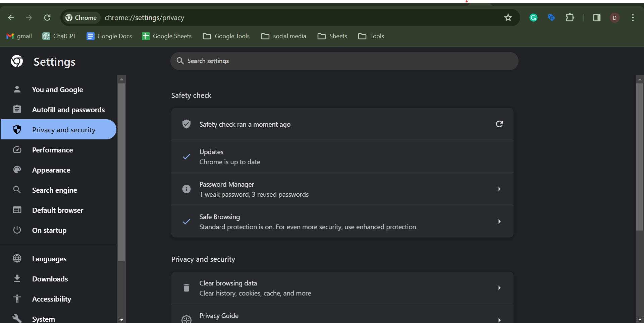Screen dimensions: 644x323
Task: Click the 'Safety check' section heading
Action: 191,95
